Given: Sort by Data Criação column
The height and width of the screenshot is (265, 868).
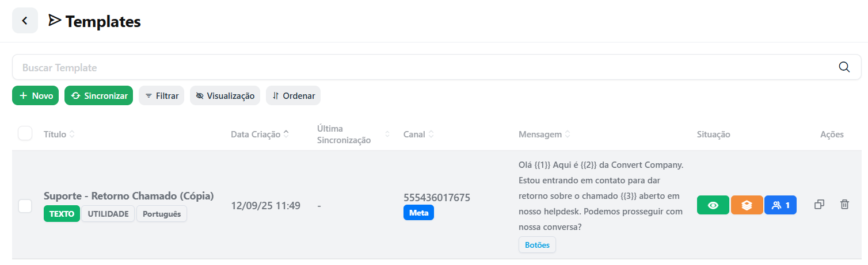Looking at the screenshot, I should pos(260,135).
